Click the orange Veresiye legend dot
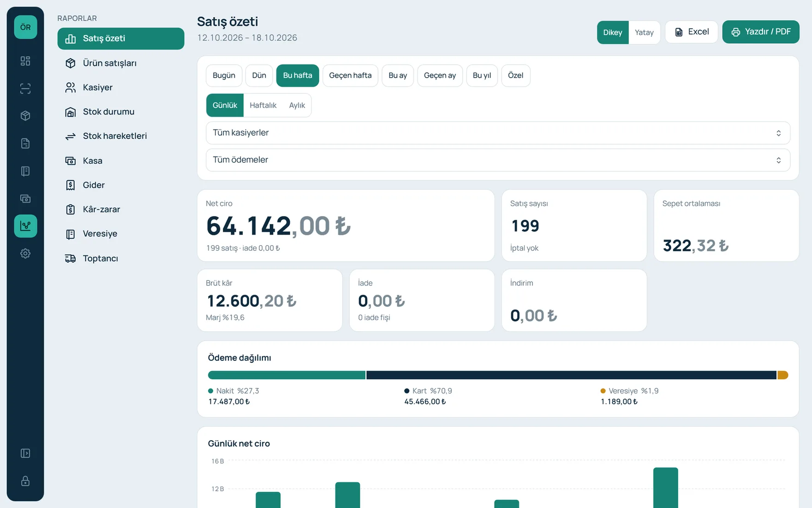Viewport: 812px width, 508px height. pos(603,391)
